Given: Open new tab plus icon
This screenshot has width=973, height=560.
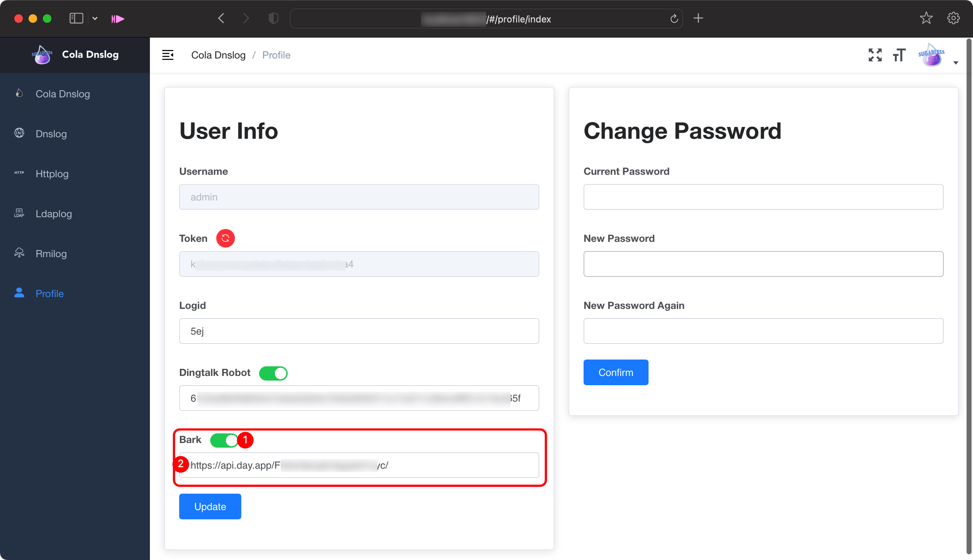Looking at the screenshot, I should [698, 18].
